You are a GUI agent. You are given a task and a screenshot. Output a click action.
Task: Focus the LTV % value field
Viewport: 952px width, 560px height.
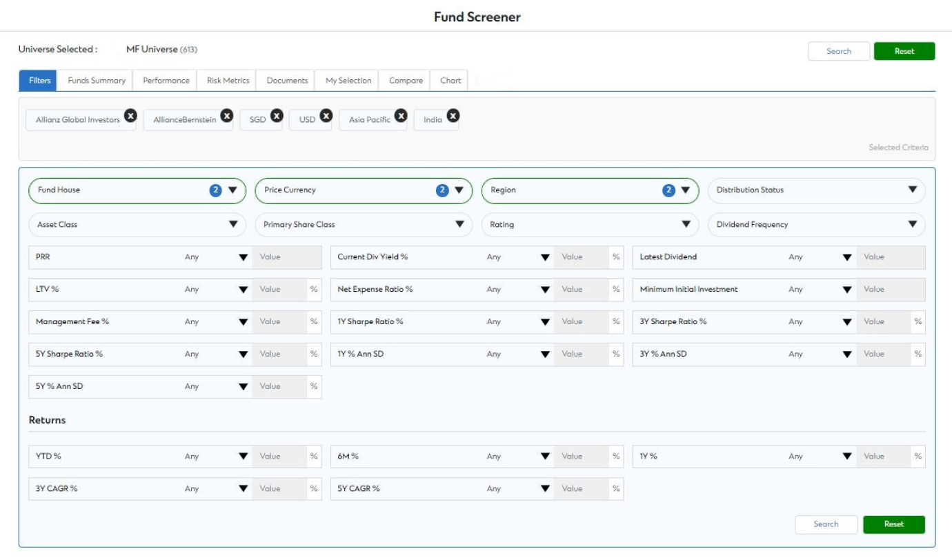279,290
